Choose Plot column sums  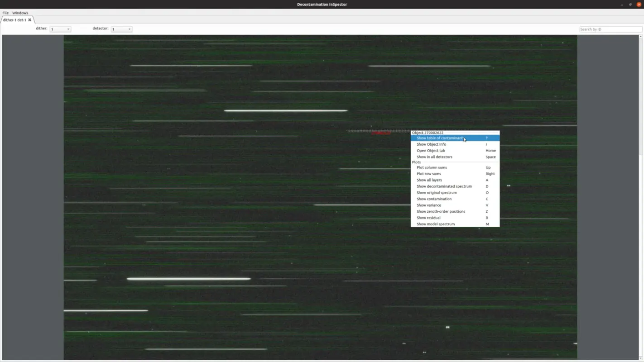[432, 167]
